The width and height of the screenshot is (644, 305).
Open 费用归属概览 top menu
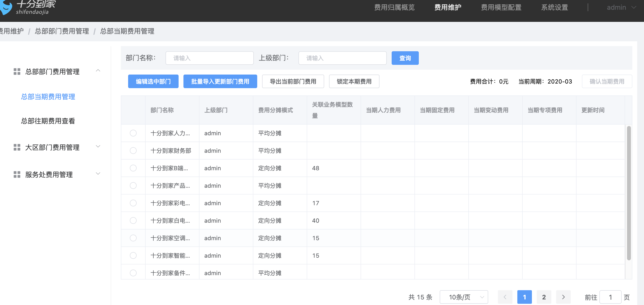[394, 8]
